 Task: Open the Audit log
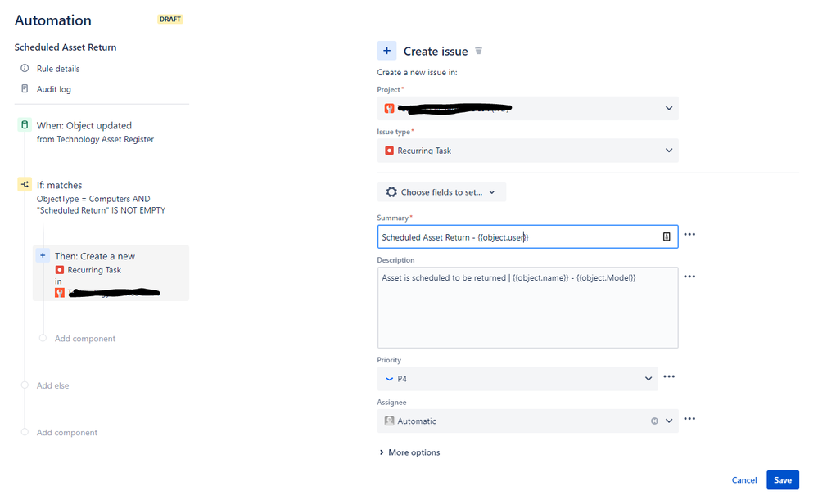[x=54, y=89]
